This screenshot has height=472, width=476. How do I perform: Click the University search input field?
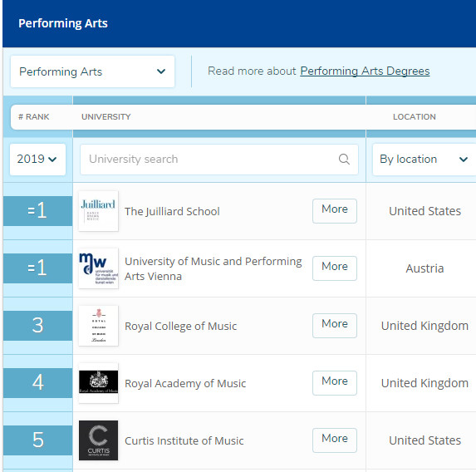point(219,160)
